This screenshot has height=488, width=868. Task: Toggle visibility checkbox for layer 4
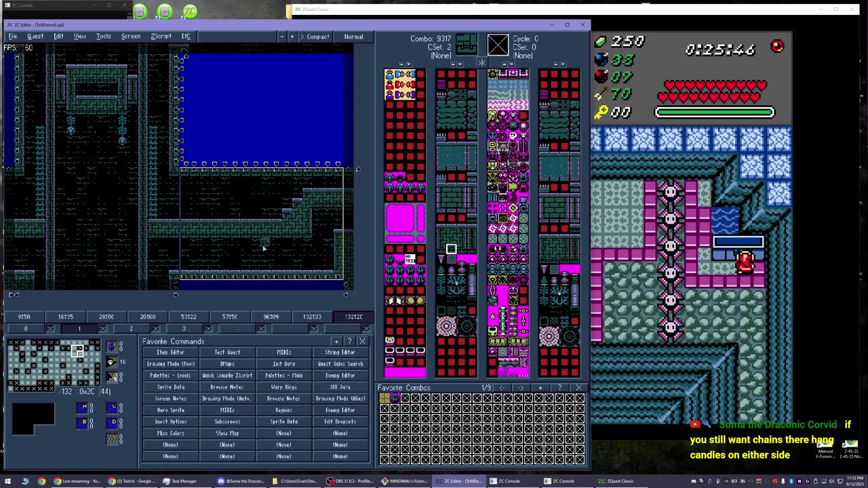pyautogui.click(x=261, y=329)
